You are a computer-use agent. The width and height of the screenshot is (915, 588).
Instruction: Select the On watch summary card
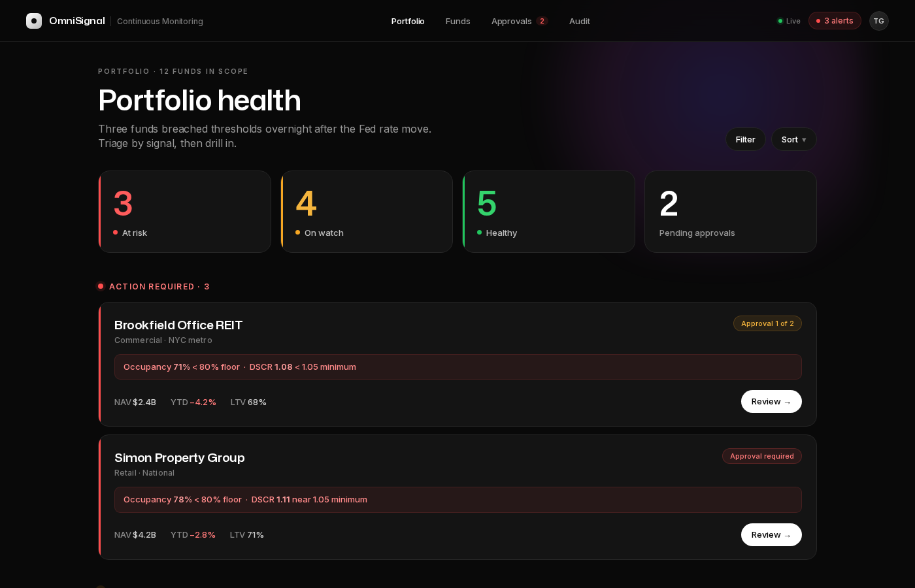(x=367, y=212)
